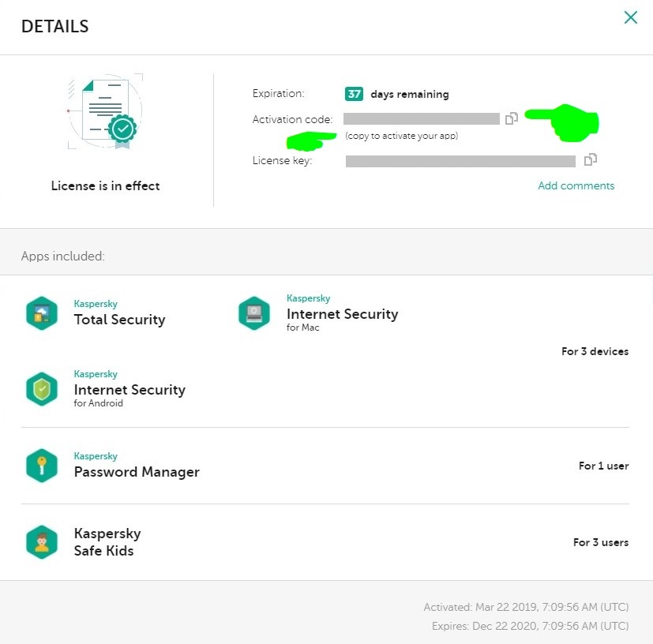Screen dimensions: 653x644
Task: Click the Internet Security for Android icon
Action: pos(41,389)
